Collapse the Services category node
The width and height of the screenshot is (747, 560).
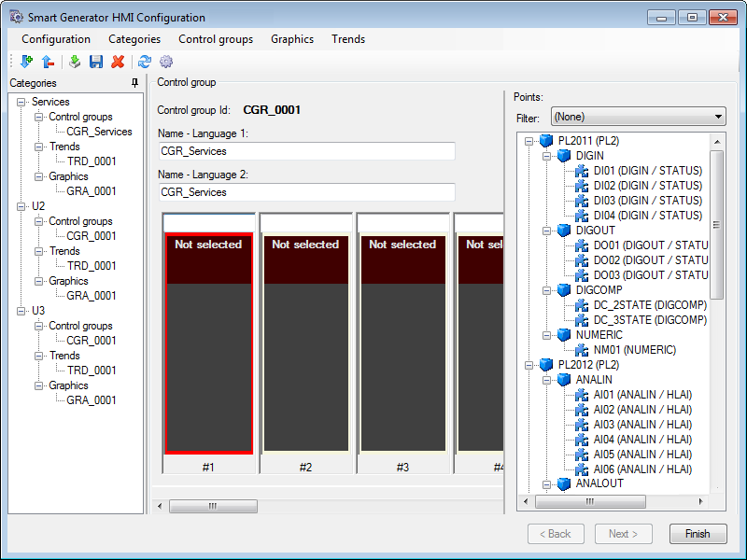pos(21,102)
